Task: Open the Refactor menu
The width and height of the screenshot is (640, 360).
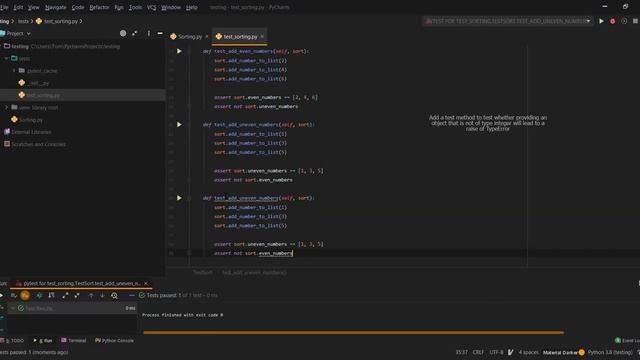Action: pos(99,7)
